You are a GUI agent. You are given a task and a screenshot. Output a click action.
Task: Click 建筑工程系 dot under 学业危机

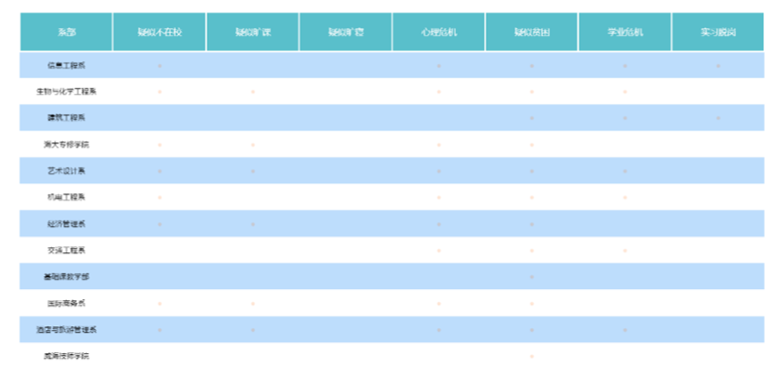click(x=625, y=118)
